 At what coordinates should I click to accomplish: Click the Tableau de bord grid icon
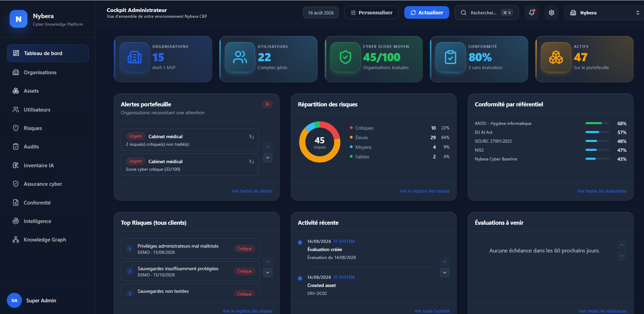coord(16,53)
